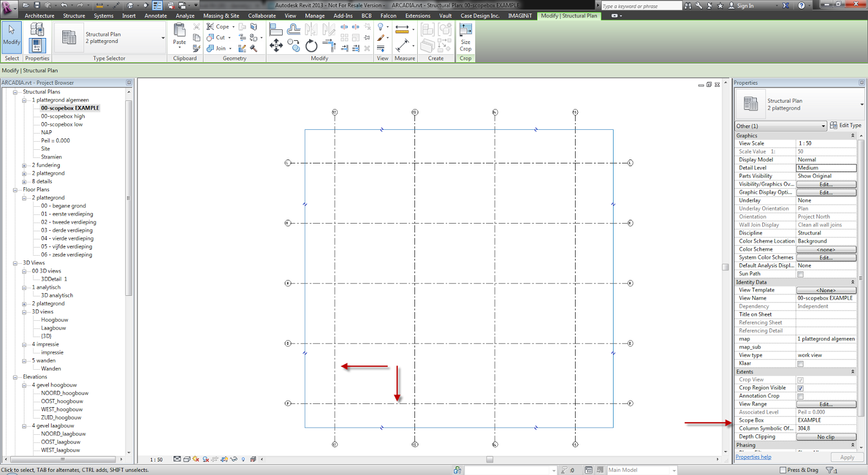Image resolution: width=868 pixels, height=475 pixels.
Task: Open the Architecture ribbon tab
Action: [x=40, y=16]
